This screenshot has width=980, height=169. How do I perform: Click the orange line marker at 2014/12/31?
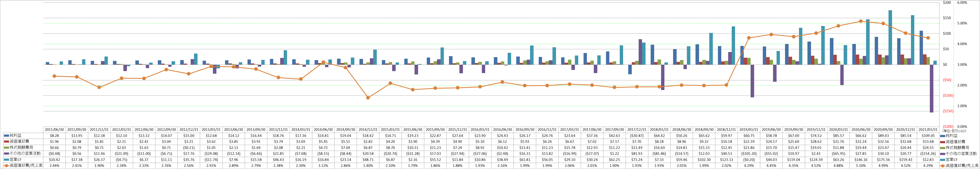(x=368, y=98)
